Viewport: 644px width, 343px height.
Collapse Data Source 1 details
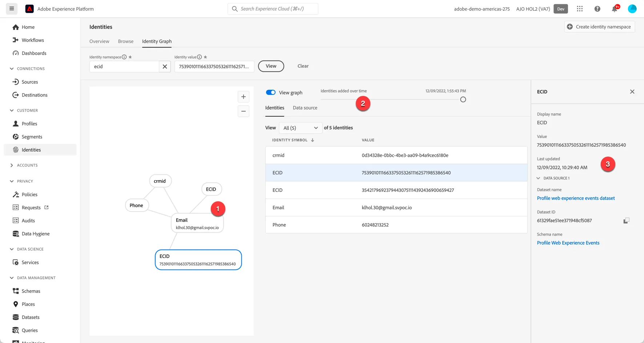tap(538, 178)
